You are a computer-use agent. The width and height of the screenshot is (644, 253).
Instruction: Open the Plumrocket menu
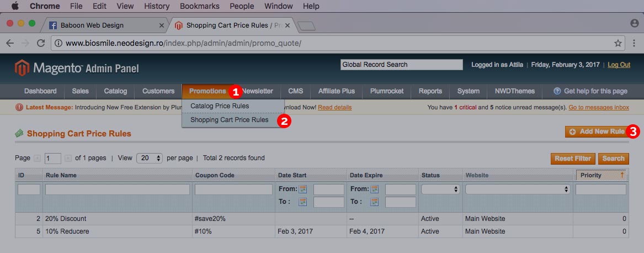tap(387, 91)
